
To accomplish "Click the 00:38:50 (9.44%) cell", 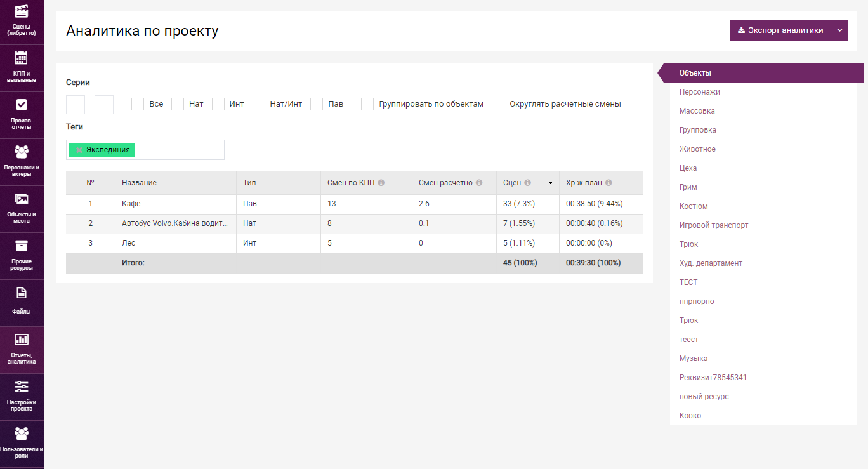I will (594, 204).
